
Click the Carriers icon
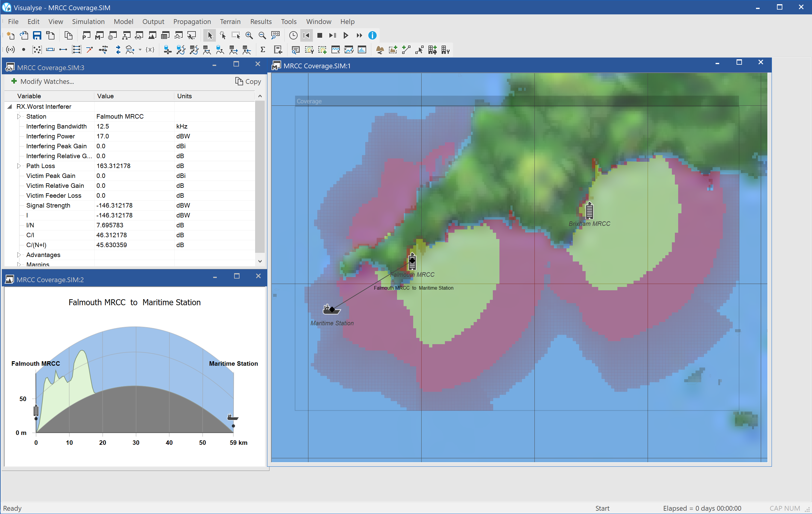[50, 50]
